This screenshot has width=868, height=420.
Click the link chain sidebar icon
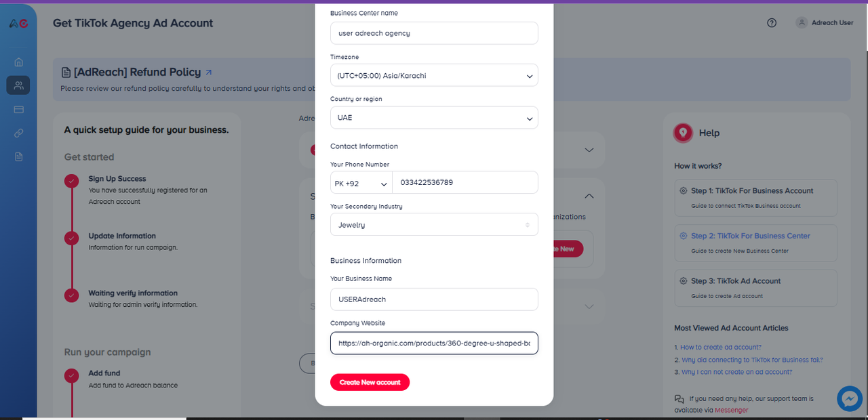[x=18, y=133]
